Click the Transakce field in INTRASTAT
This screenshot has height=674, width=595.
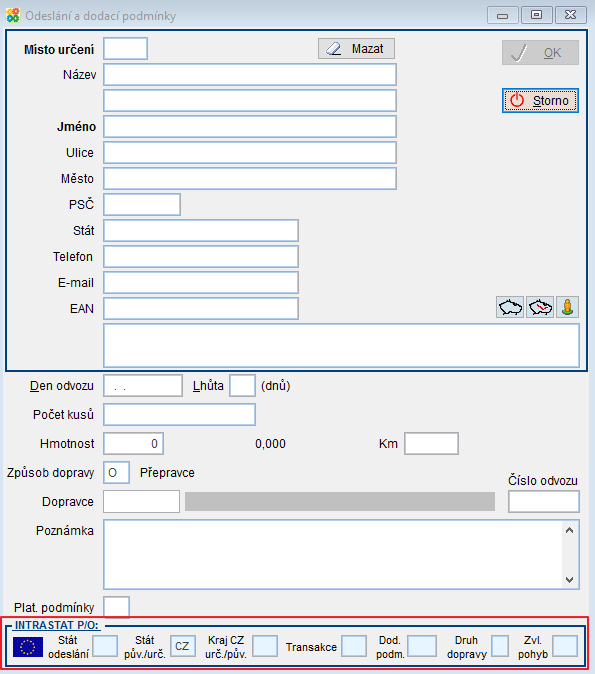(354, 646)
